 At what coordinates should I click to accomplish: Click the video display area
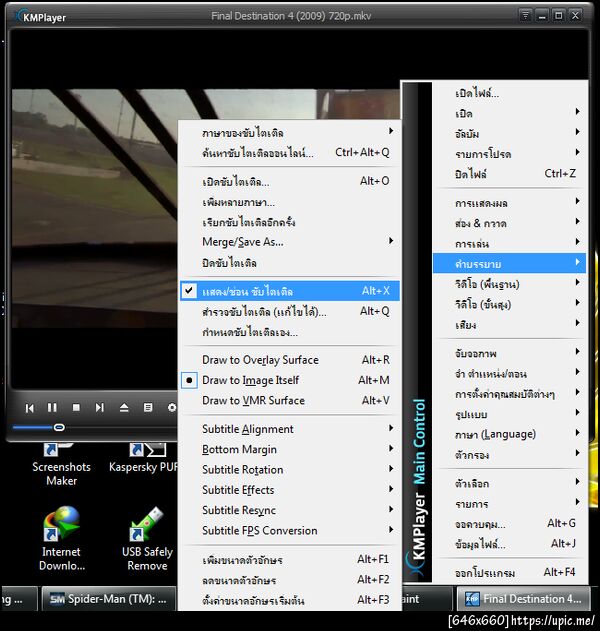[x=95, y=209]
